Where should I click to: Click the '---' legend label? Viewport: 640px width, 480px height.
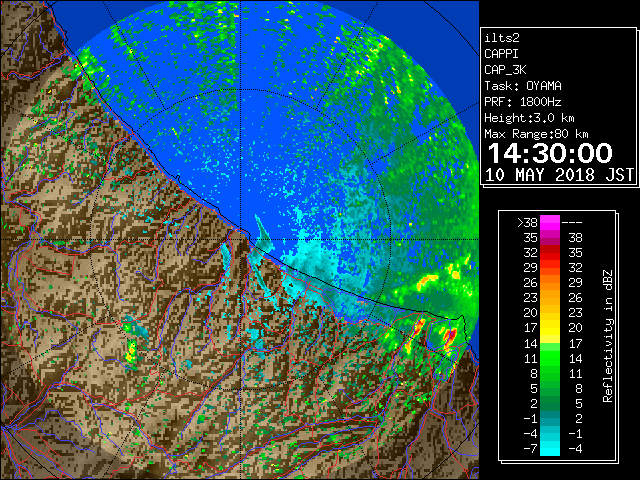[x=572, y=223]
